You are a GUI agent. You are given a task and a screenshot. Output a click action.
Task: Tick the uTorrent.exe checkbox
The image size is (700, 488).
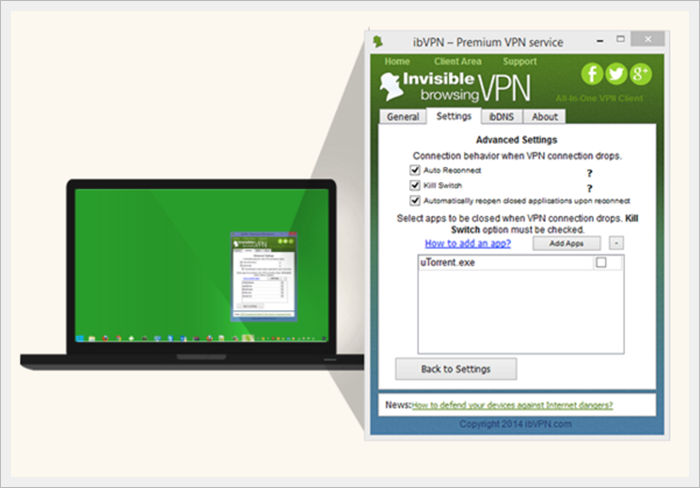tap(601, 263)
